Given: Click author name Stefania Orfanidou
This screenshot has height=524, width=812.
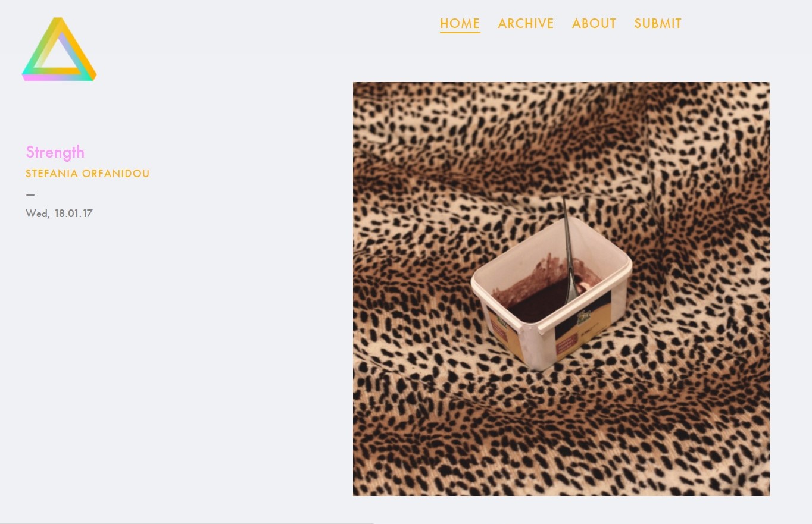Looking at the screenshot, I should point(88,174).
